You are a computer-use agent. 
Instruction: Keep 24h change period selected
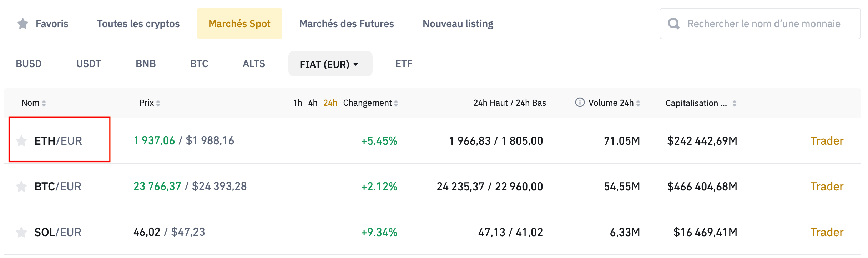(330, 103)
